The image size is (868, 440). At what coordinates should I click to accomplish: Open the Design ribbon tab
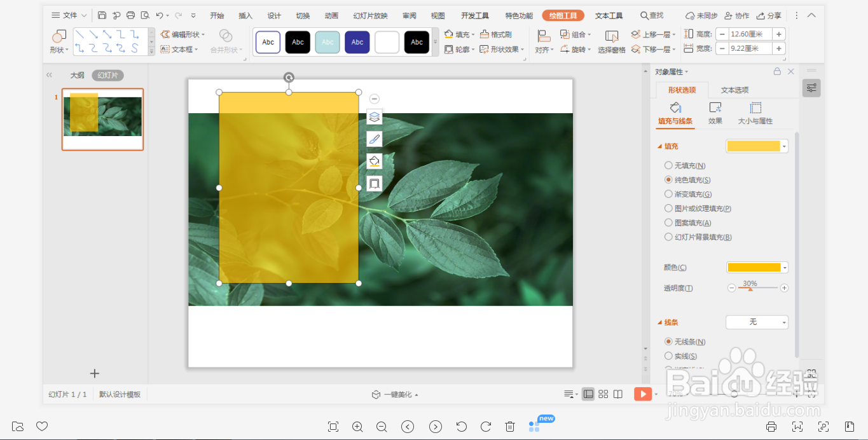(274, 15)
